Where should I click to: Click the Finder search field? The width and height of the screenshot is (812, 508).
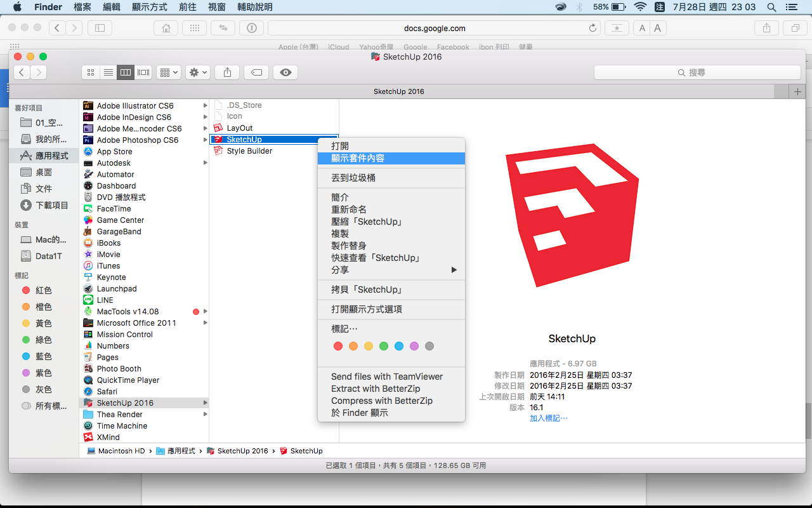click(696, 72)
